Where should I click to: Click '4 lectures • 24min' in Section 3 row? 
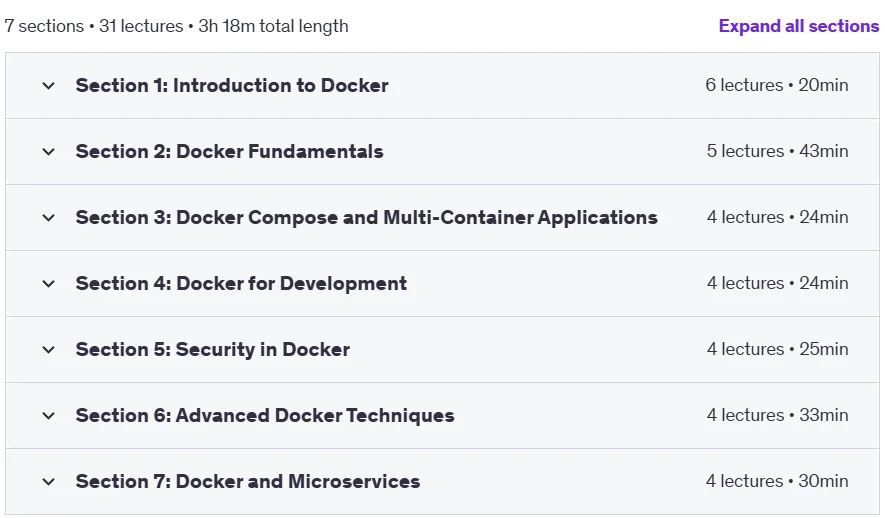(x=777, y=217)
